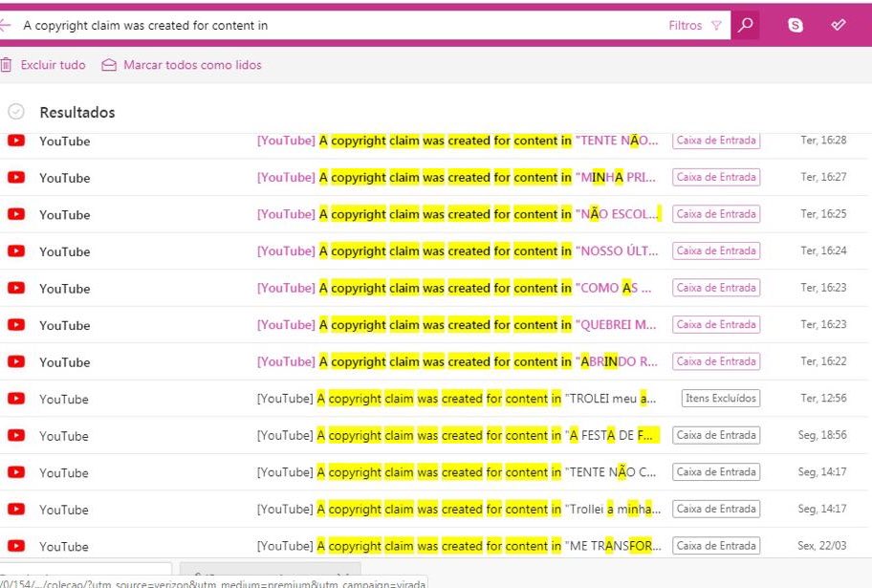
Task: Click YouTube icon on the Ter 16:28 email
Action: tap(16, 141)
